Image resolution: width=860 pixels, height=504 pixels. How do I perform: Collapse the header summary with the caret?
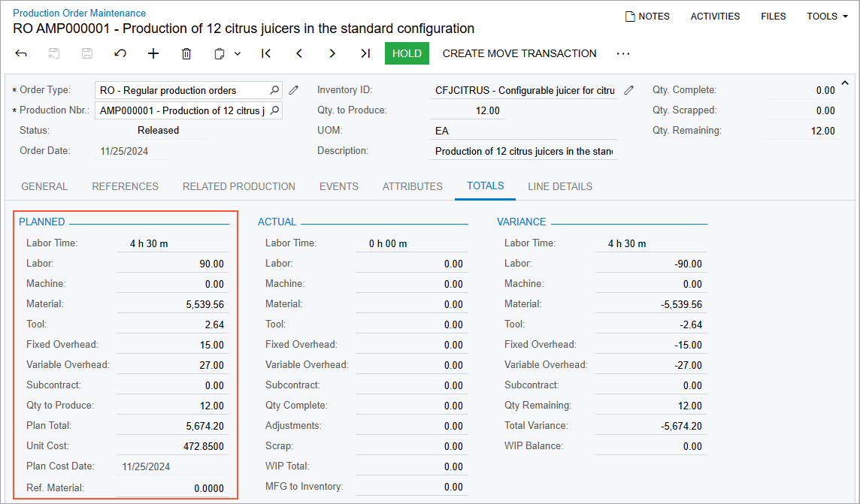(845, 83)
